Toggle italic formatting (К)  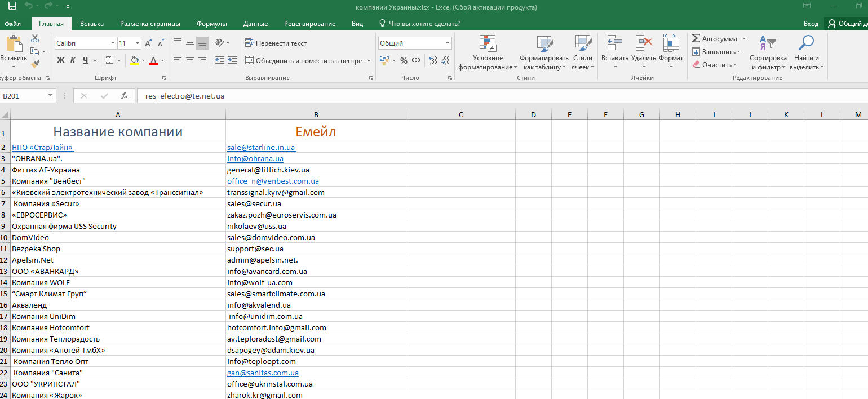coord(73,60)
